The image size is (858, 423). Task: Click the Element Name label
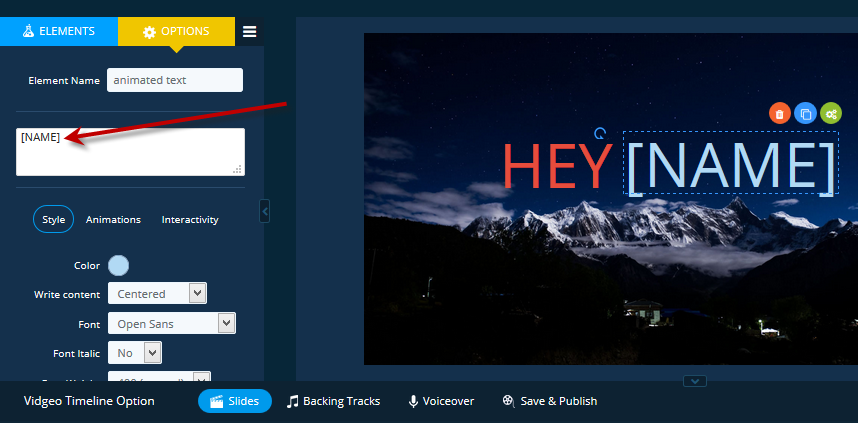coord(64,80)
